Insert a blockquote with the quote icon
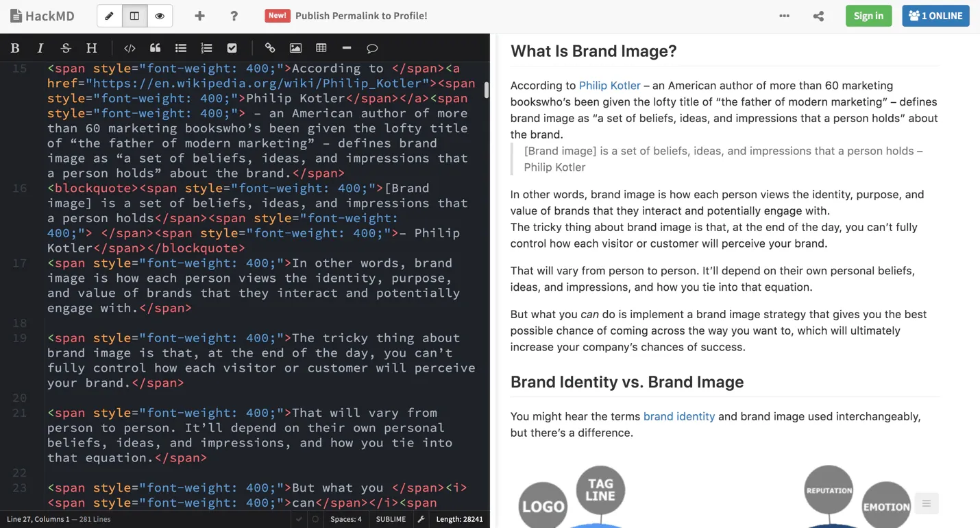This screenshot has height=528, width=980. (x=156, y=48)
